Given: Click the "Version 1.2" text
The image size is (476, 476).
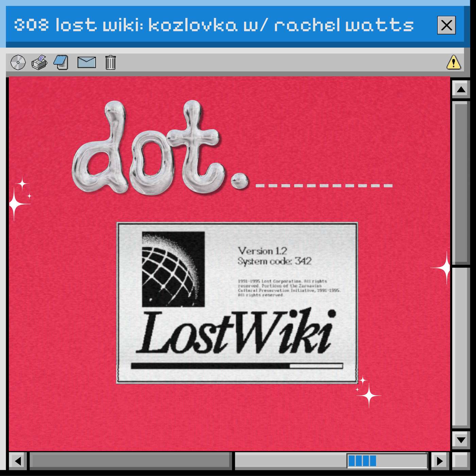Looking at the screenshot, I should tap(262, 251).
